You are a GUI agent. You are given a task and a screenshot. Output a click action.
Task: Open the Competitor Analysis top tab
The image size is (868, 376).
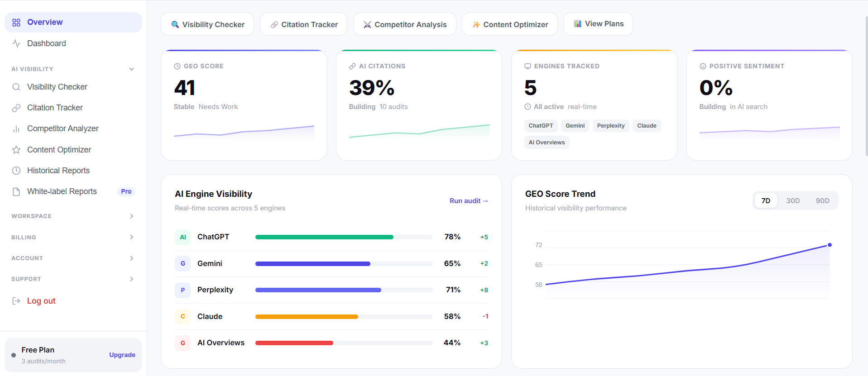(405, 24)
